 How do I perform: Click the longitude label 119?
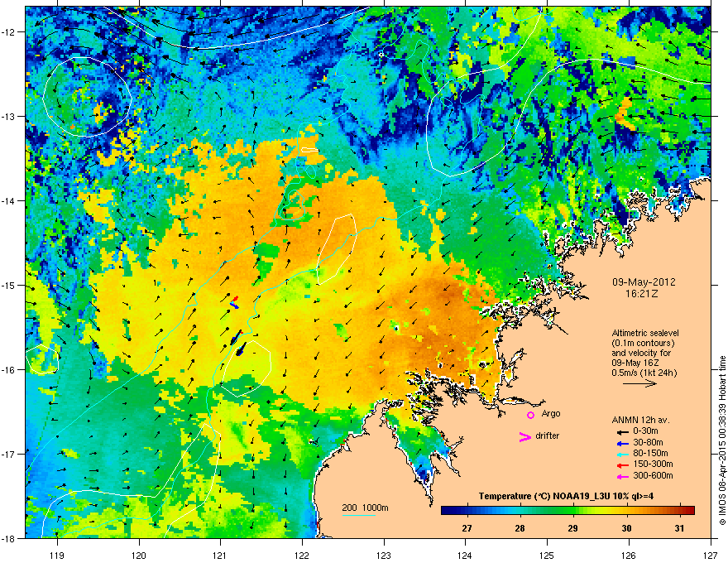57,555
